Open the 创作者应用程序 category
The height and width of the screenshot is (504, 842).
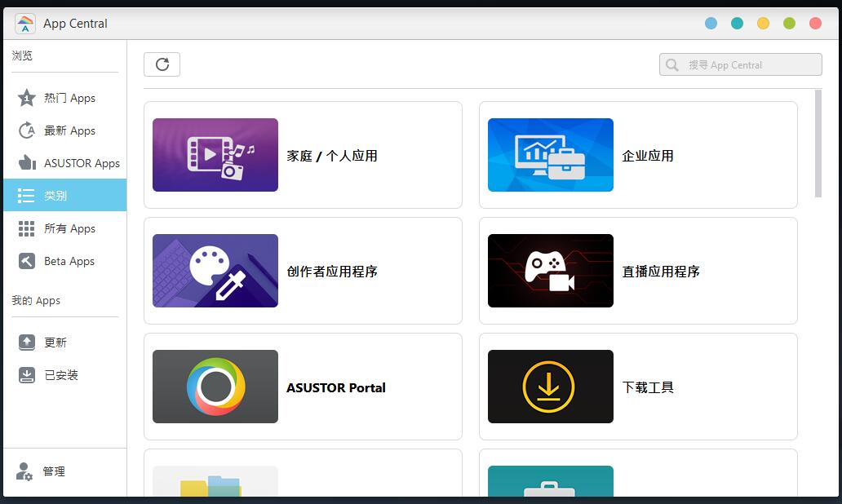[302, 271]
